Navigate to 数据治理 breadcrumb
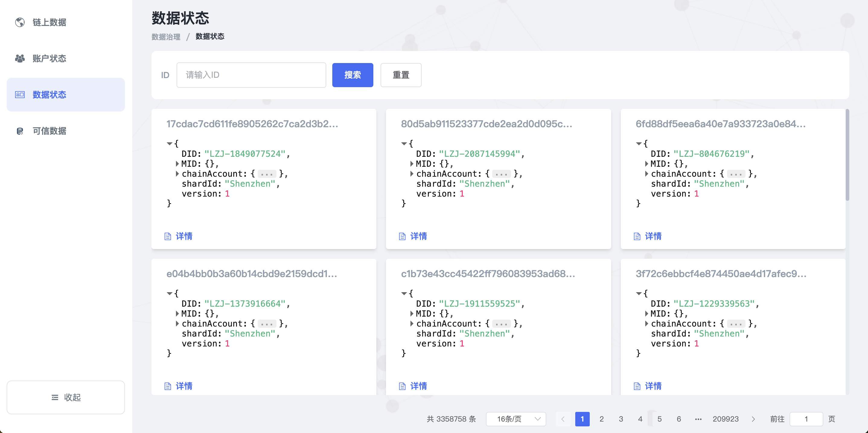This screenshot has height=433, width=868. tap(166, 37)
